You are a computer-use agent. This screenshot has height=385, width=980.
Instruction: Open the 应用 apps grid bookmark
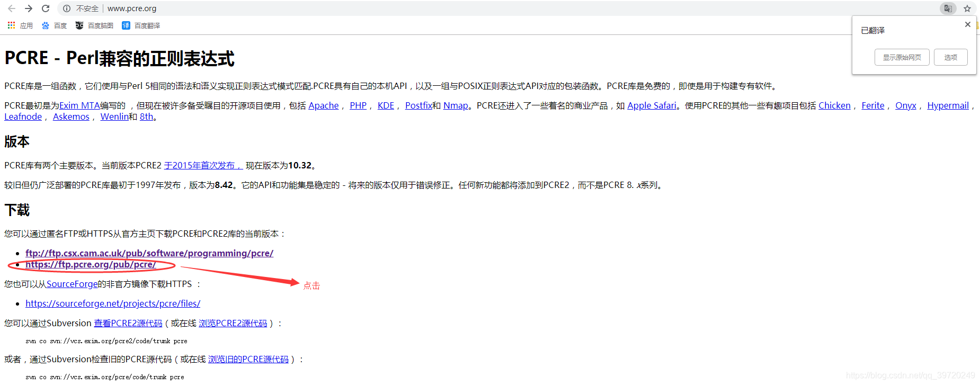click(20, 25)
